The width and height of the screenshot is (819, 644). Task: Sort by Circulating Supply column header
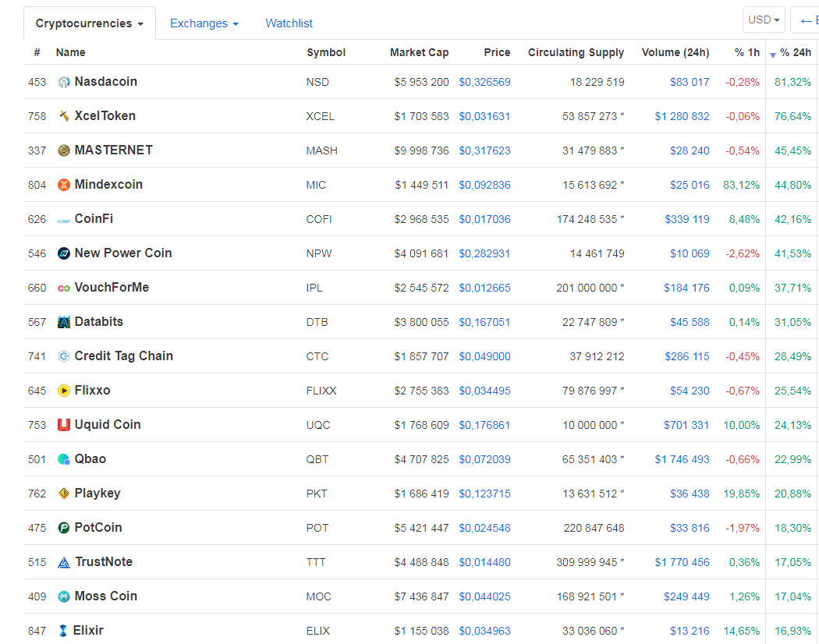[x=576, y=52]
